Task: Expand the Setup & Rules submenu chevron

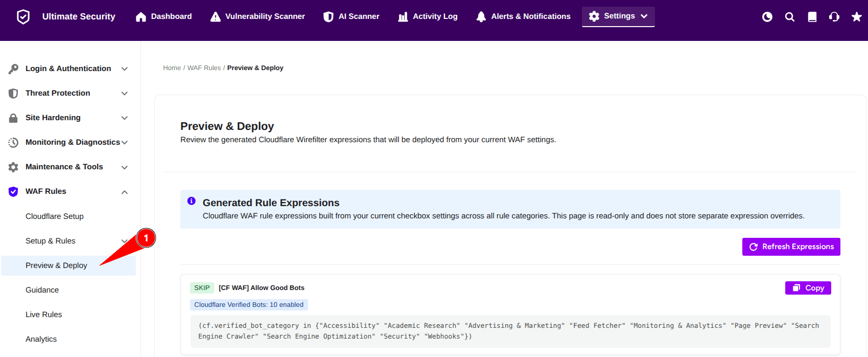Action: tap(124, 241)
